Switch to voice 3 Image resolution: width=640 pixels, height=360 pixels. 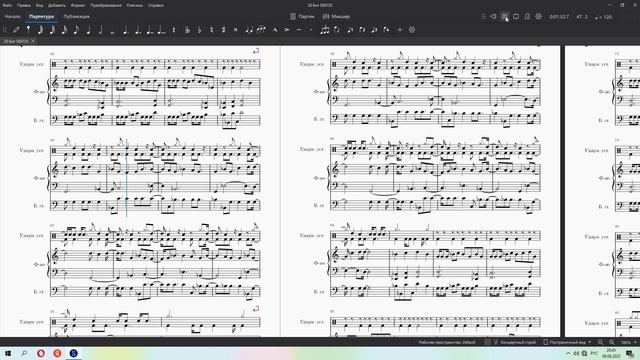click(374, 29)
